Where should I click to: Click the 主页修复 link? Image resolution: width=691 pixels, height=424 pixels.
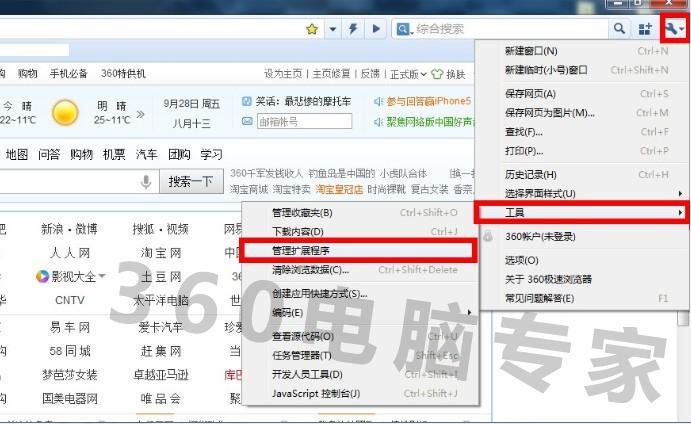point(331,74)
